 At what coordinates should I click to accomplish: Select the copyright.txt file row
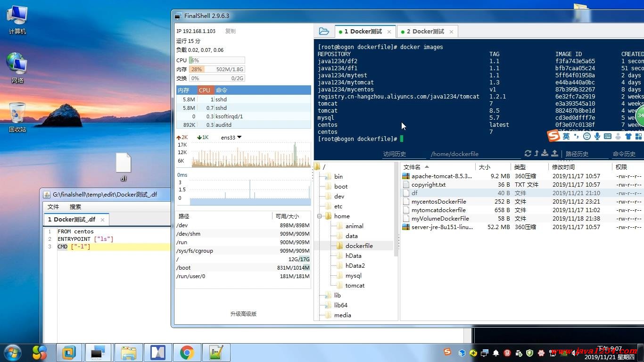(x=522, y=184)
